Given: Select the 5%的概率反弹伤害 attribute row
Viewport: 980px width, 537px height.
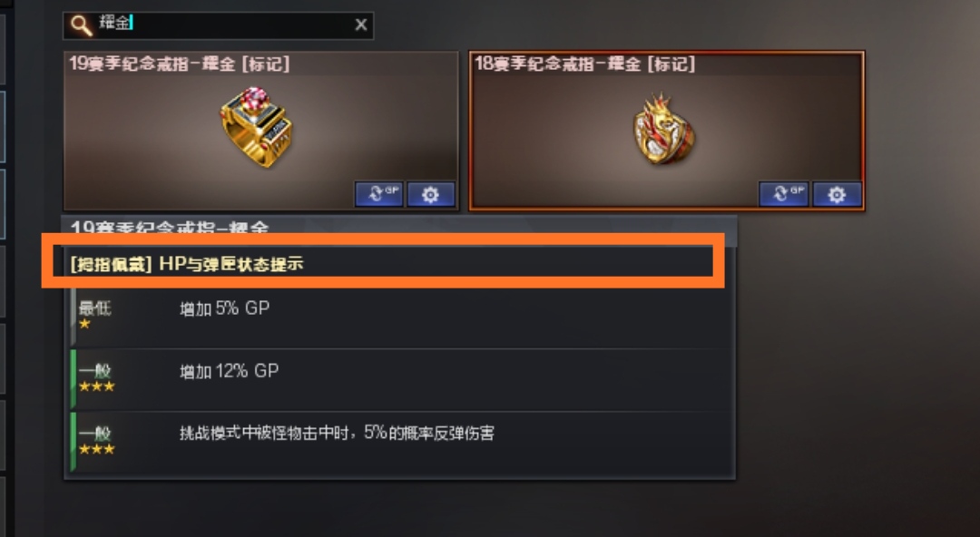Looking at the screenshot, I should [x=400, y=442].
